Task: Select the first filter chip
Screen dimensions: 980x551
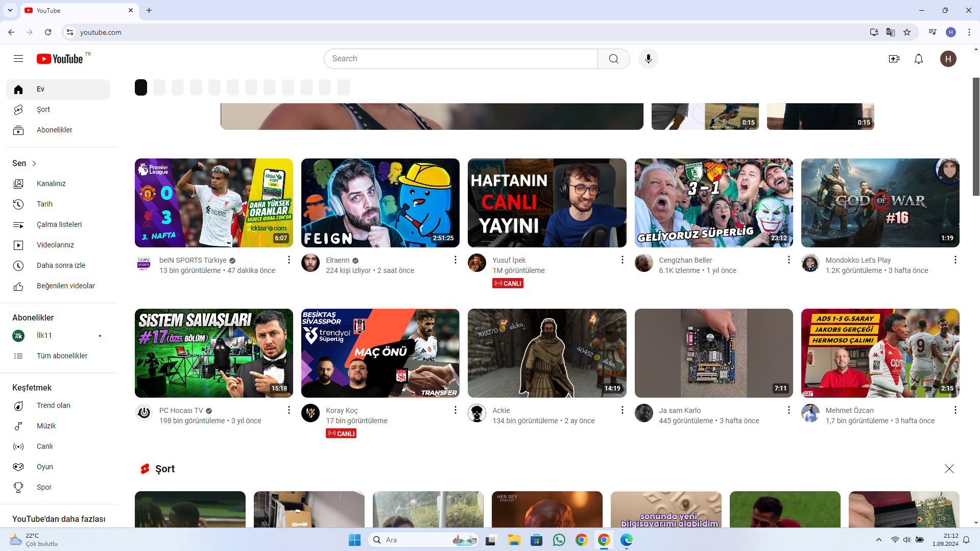Action: [x=141, y=87]
